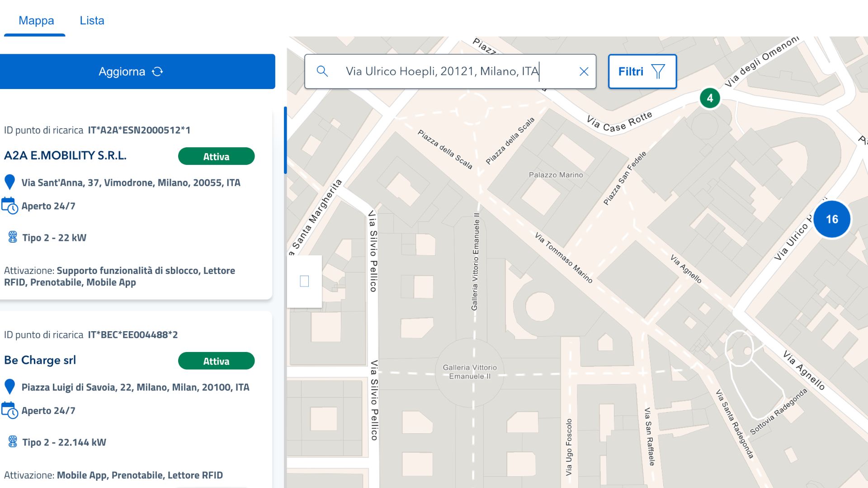Click the Be Charge calendar clock icon

pyautogui.click(x=9, y=410)
